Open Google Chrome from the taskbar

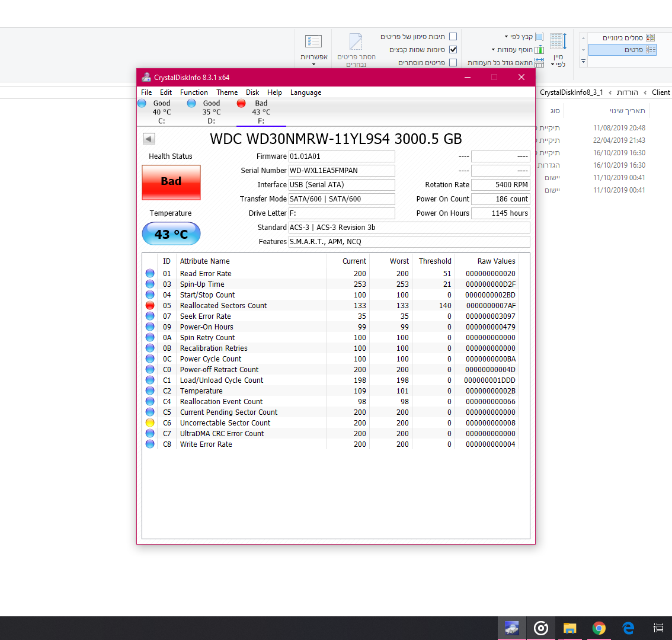pyautogui.click(x=599, y=628)
